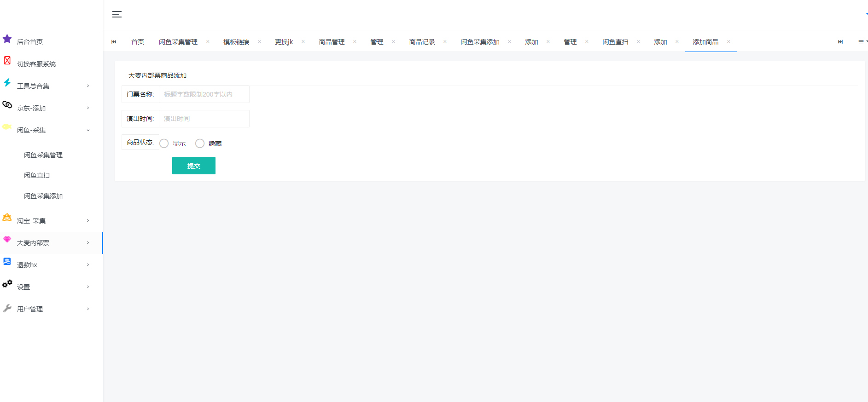Close the 添加商品 tab
The image size is (868, 402).
(x=728, y=41)
